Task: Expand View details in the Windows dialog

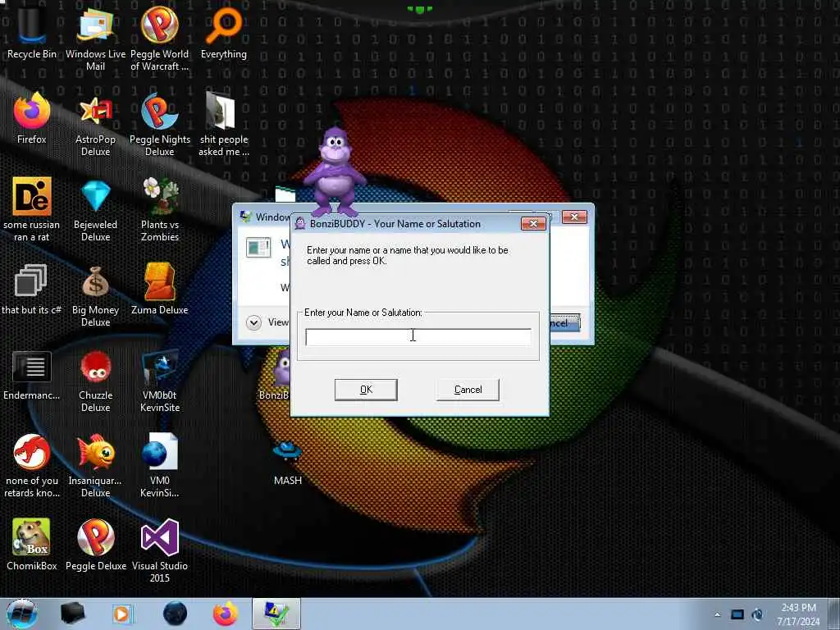Action: [253, 322]
